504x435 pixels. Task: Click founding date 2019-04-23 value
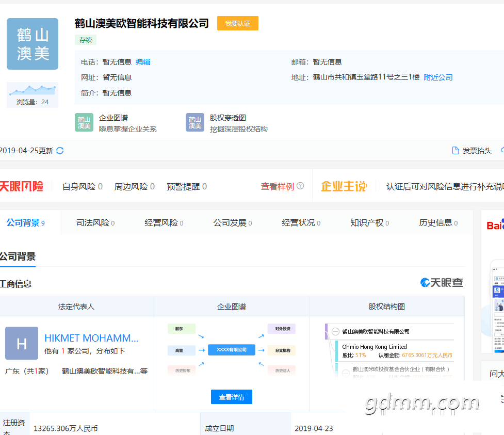pyautogui.click(x=314, y=428)
